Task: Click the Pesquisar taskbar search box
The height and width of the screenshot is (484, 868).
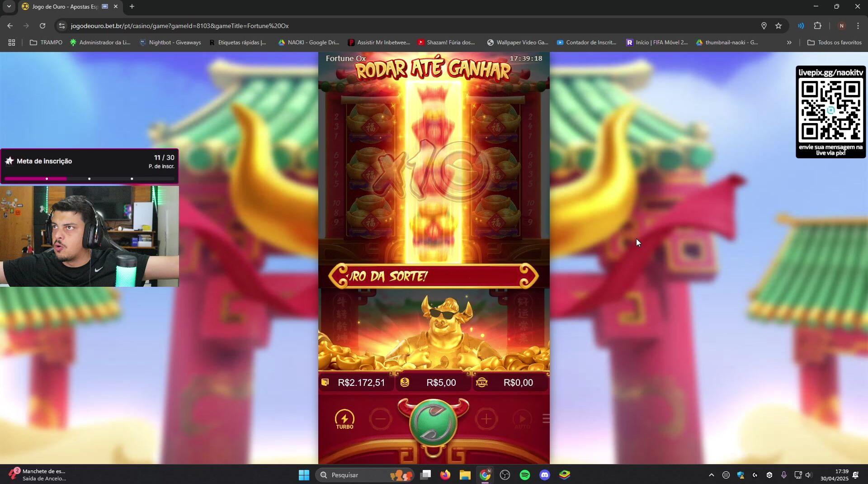Action: (364, 475)
